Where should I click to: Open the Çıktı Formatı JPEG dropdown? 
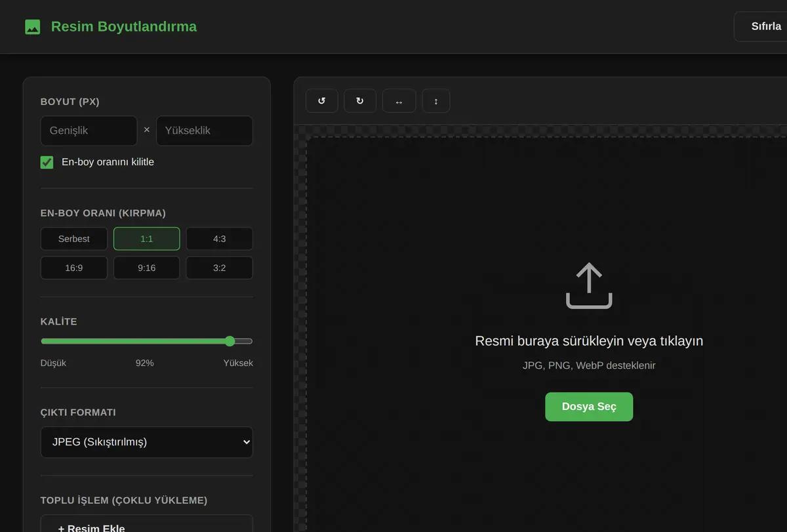point(147,442)
